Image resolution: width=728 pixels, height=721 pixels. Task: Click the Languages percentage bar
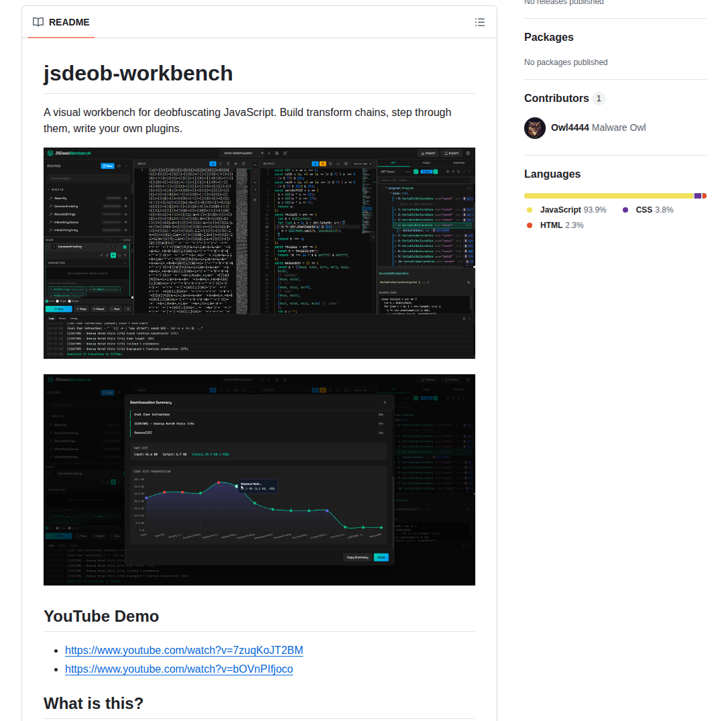coord(615,195)
